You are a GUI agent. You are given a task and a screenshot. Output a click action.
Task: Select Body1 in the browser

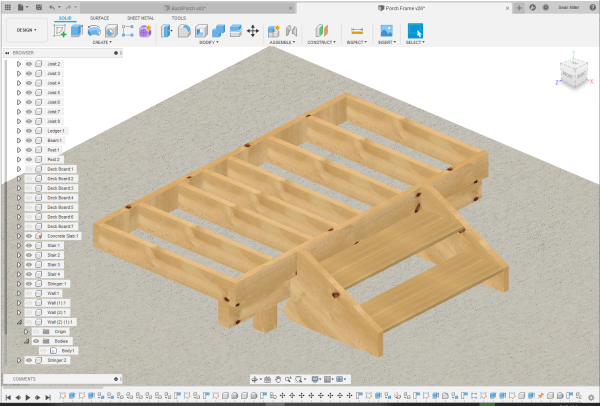click(68, 351)
